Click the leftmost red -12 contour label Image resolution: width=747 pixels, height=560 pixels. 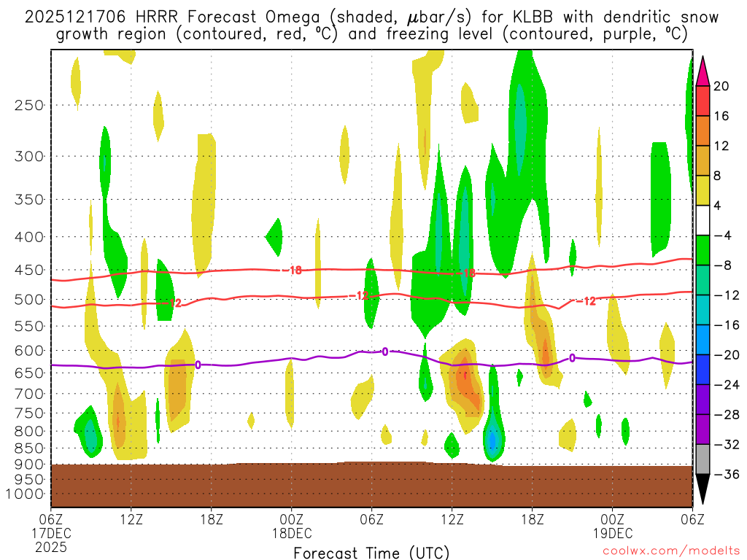click(x=173, y=303)
